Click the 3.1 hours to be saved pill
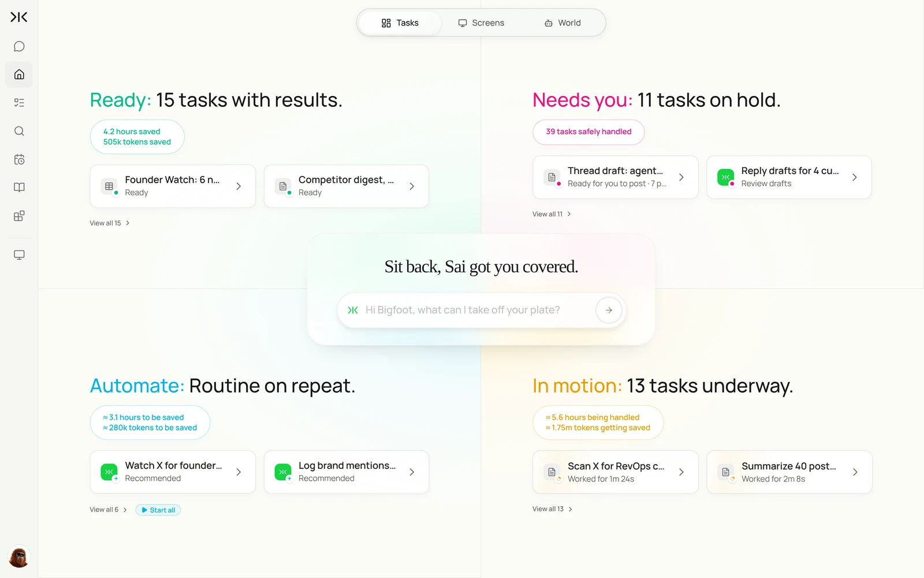This screenshot has height=578, width=924. point(150,423)
